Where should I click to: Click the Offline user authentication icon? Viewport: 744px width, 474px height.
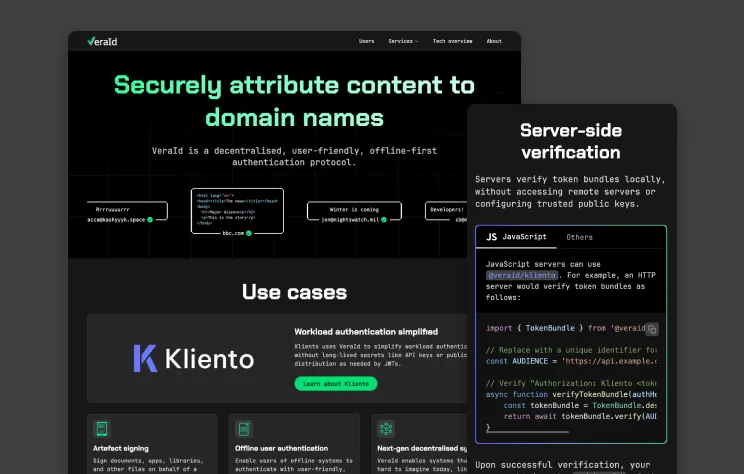(x=244, y=429)
